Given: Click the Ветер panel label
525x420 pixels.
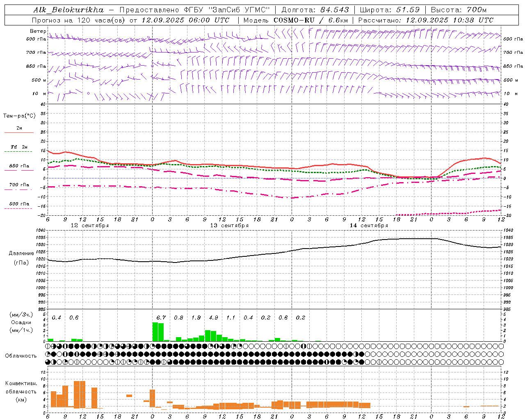Looking at the screenshot, I should pos(38,31).
